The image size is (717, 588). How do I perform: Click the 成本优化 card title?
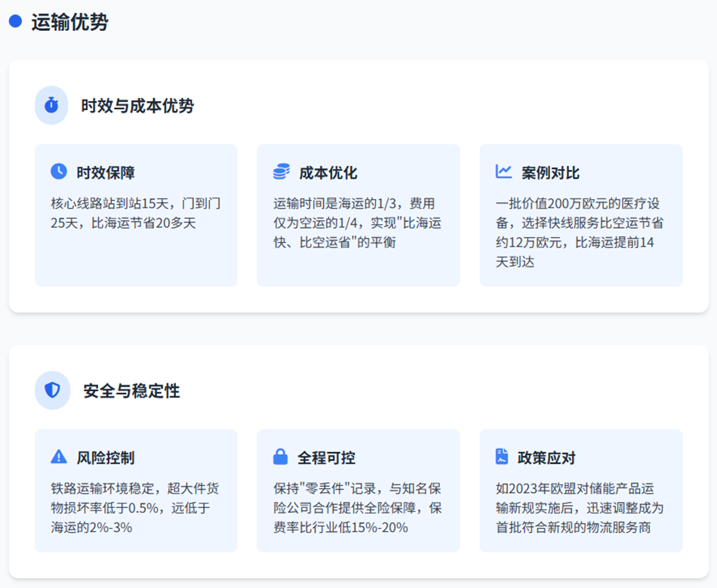[328, 173]
